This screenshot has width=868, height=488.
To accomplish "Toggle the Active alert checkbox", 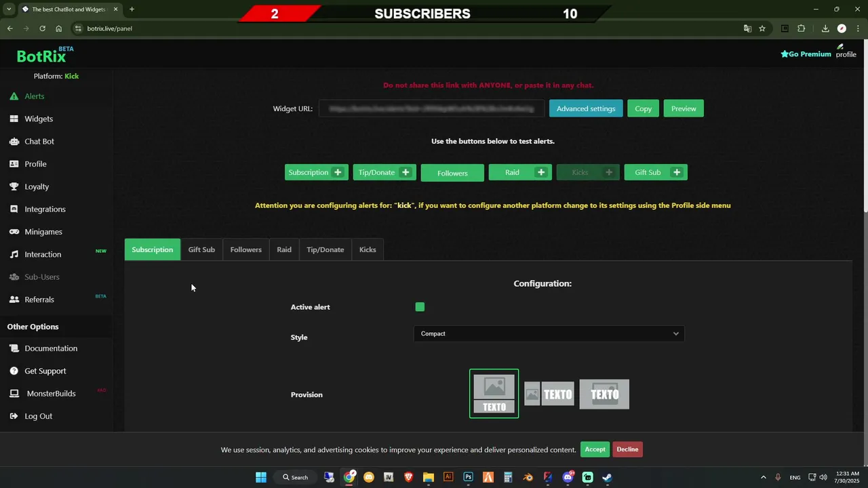I will click(420, 307).
